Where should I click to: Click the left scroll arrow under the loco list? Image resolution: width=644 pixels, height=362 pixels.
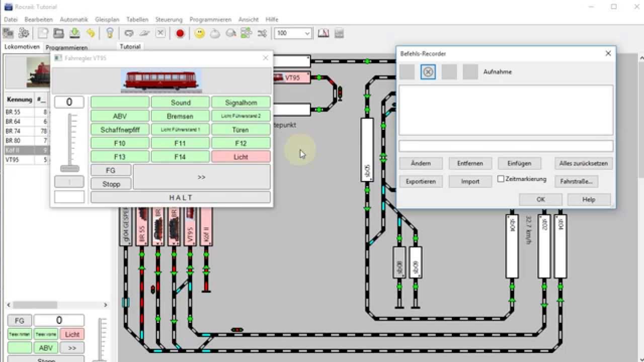(10, 305)
